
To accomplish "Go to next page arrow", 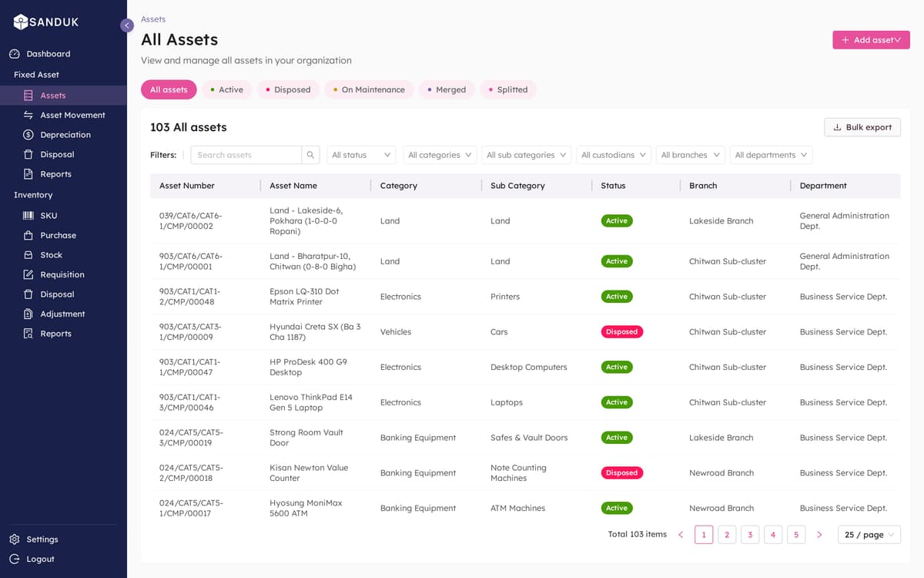I will point(819,535).
